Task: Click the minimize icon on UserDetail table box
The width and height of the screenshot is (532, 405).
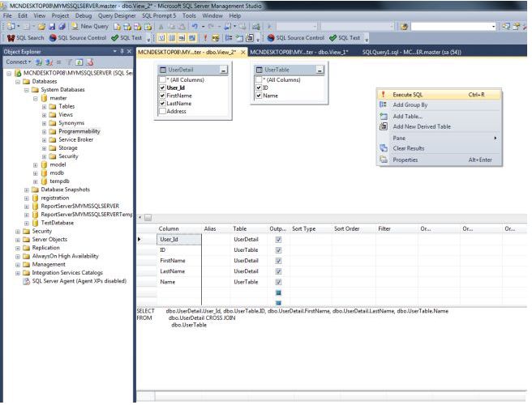Action: (x=224, y=70)
